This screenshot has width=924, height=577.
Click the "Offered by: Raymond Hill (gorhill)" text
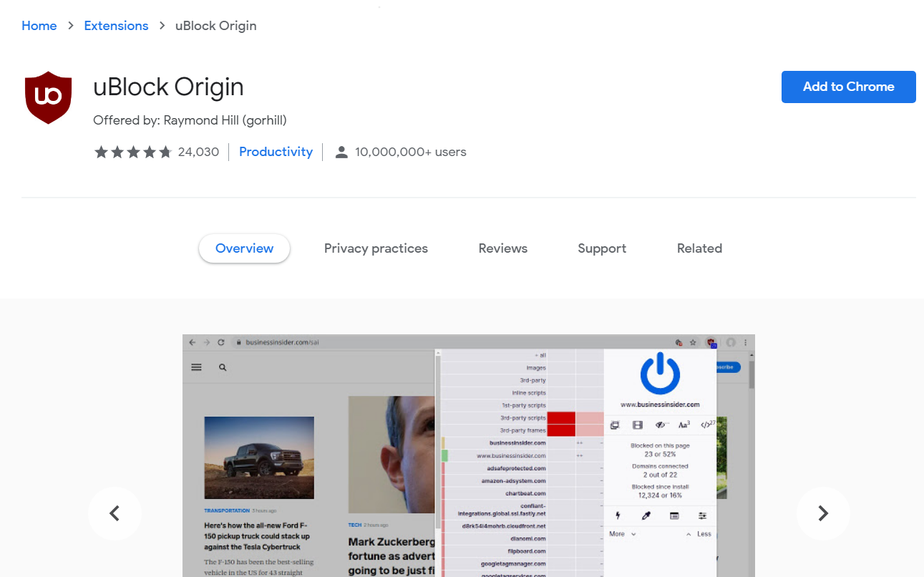tap(190, 120)
